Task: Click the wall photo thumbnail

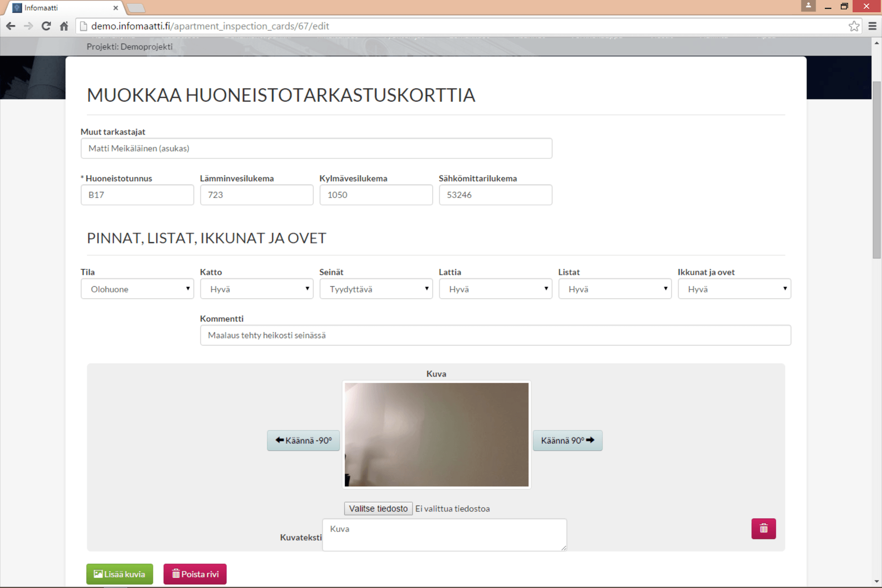Action: pos(436,435)
